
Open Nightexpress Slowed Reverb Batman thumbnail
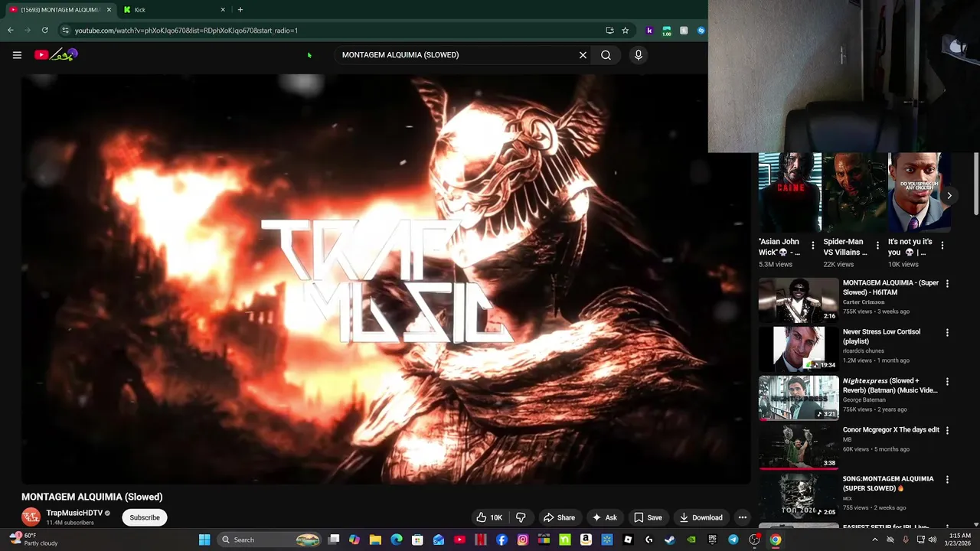(799, 398)
